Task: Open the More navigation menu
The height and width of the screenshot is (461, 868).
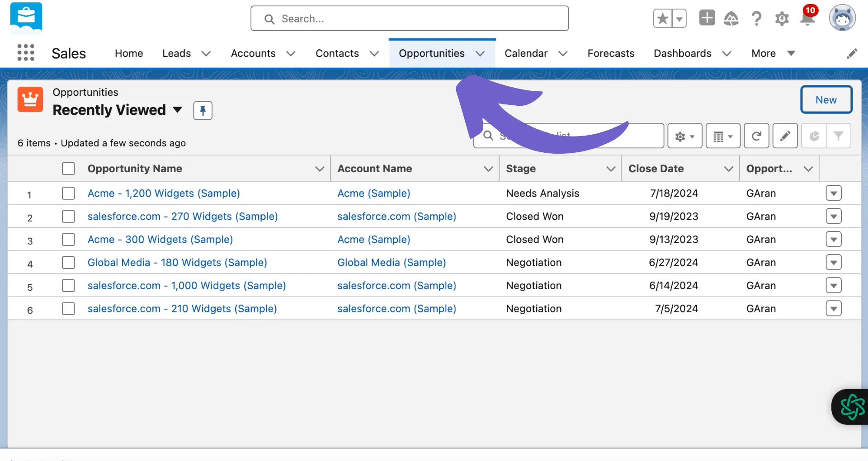Action: tap(773, 53)
